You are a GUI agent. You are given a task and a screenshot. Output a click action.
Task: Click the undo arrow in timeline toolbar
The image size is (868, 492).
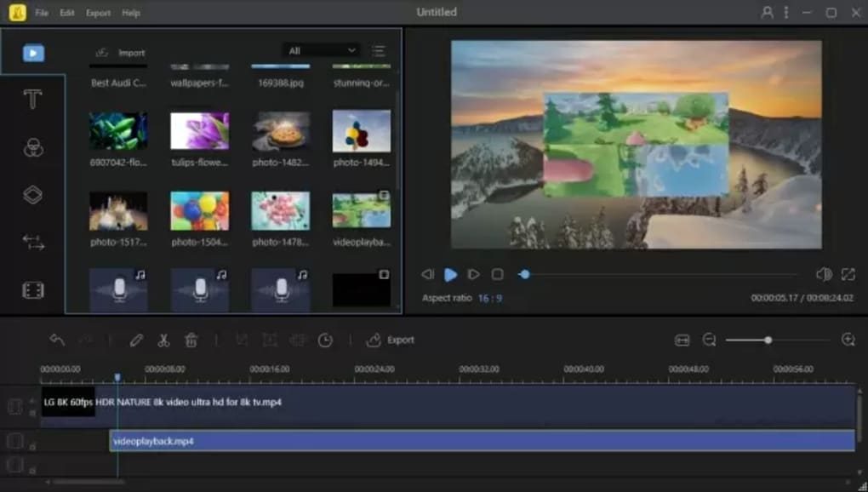click(x=57, y=340)
